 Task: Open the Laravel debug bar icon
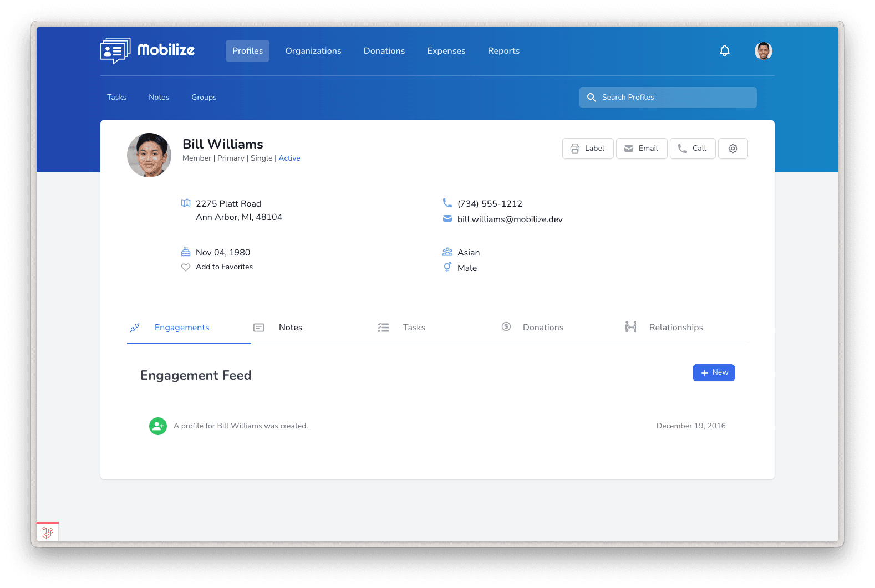click(48, 533)
